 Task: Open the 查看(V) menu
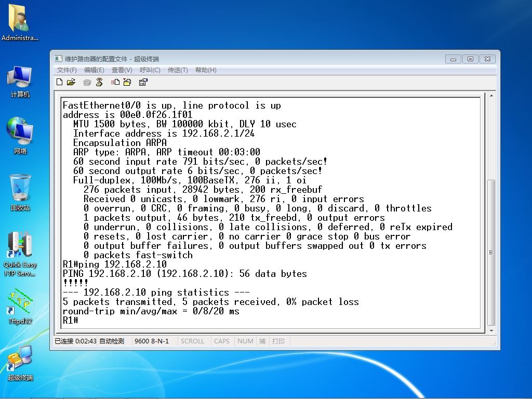pos(122,70)
